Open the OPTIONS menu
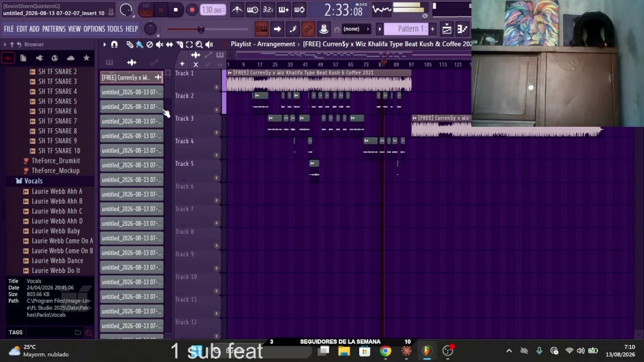The height and width of the screenshot is (362, 644). coord(94,29)
